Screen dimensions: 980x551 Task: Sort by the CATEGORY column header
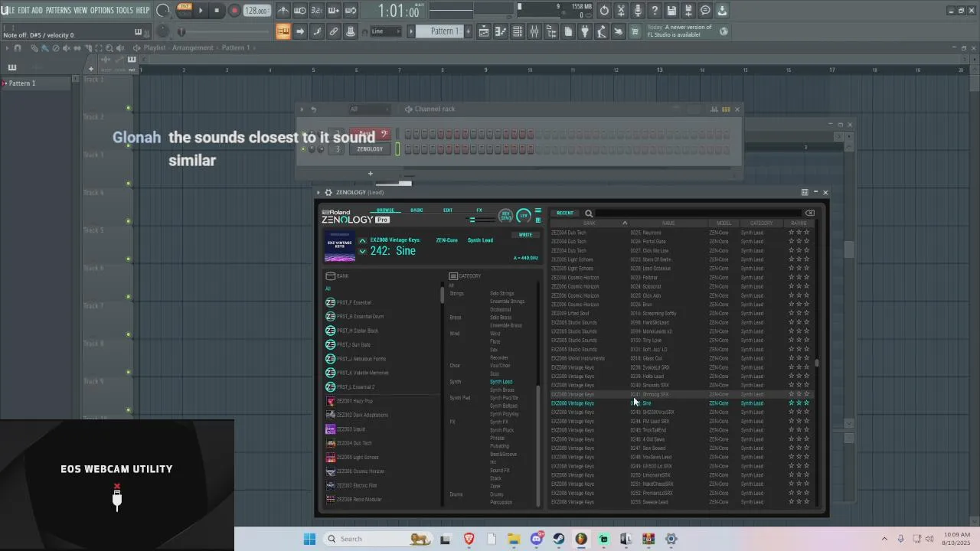[x=762, y=223]
